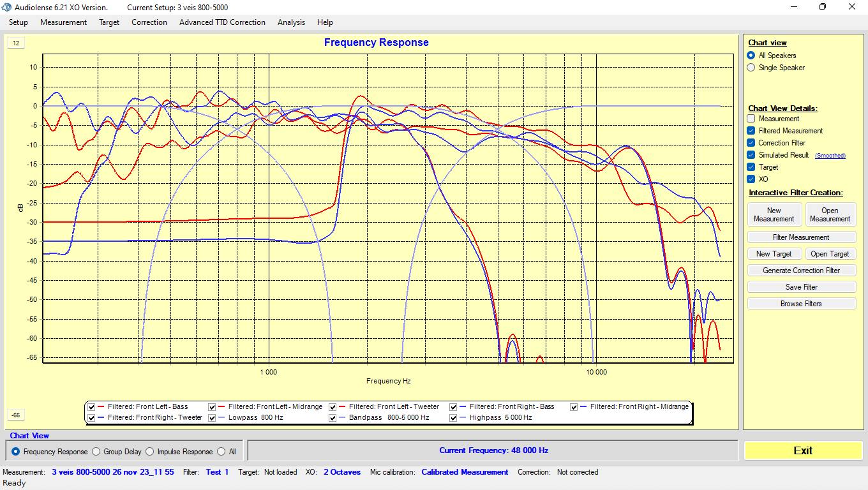Hide the Filtered: Front Right - Midrange trace

click(x=574, y=407)
